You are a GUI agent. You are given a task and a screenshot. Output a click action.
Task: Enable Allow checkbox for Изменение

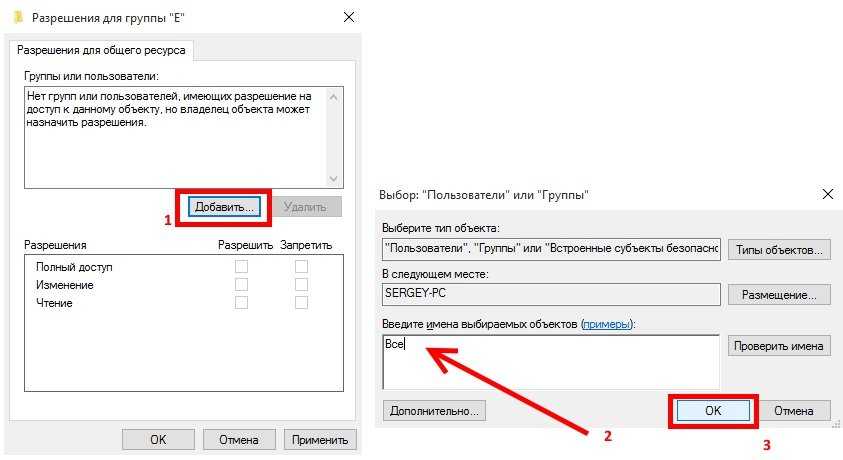(x=240, y=285)
